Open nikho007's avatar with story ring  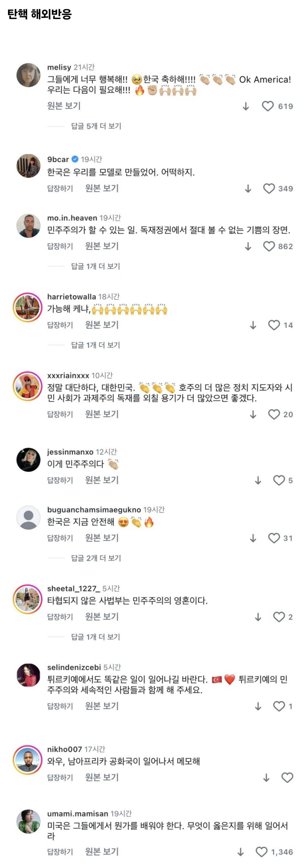click(27, 760)
